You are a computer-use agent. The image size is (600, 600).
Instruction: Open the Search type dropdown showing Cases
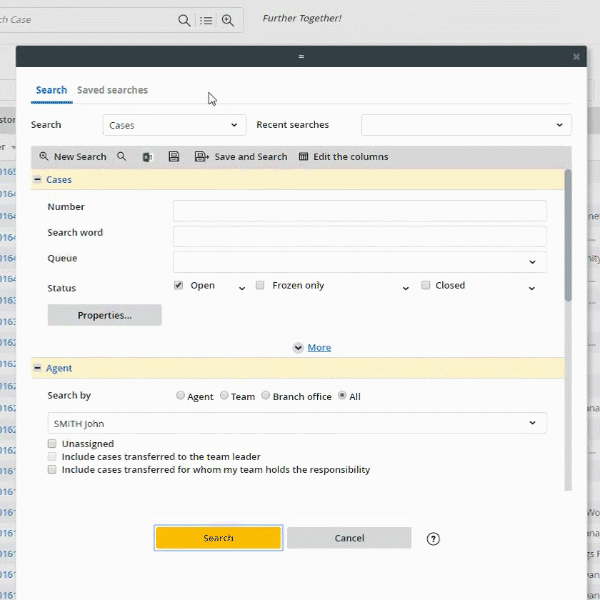pos(174,125)
